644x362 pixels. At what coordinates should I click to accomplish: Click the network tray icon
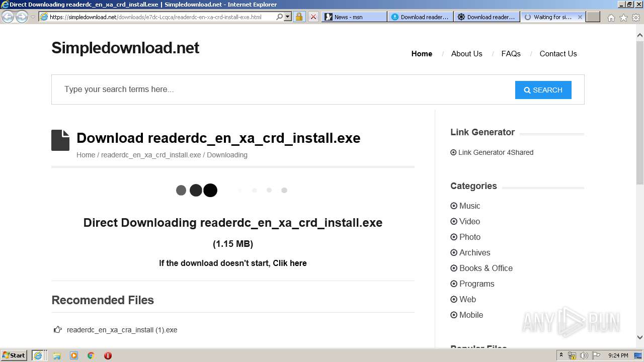pos(572,355)
